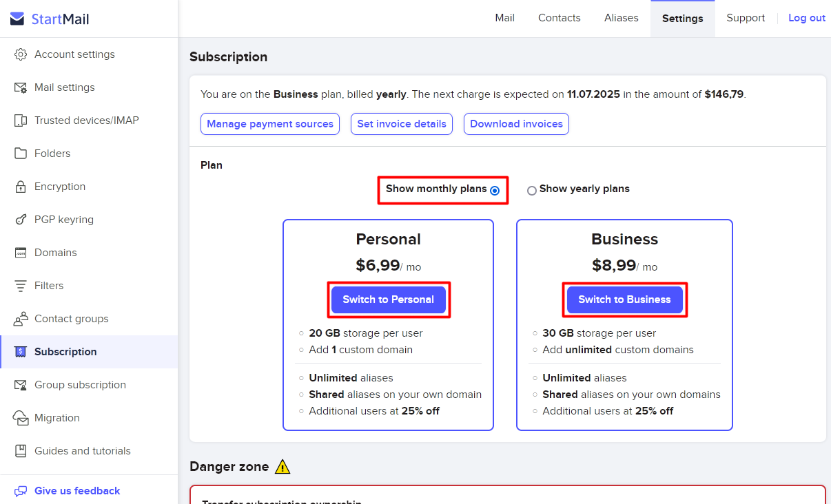Click the Mail settings envelope icon
Screen dimensions: 831x504
click(x=21, y=87)
